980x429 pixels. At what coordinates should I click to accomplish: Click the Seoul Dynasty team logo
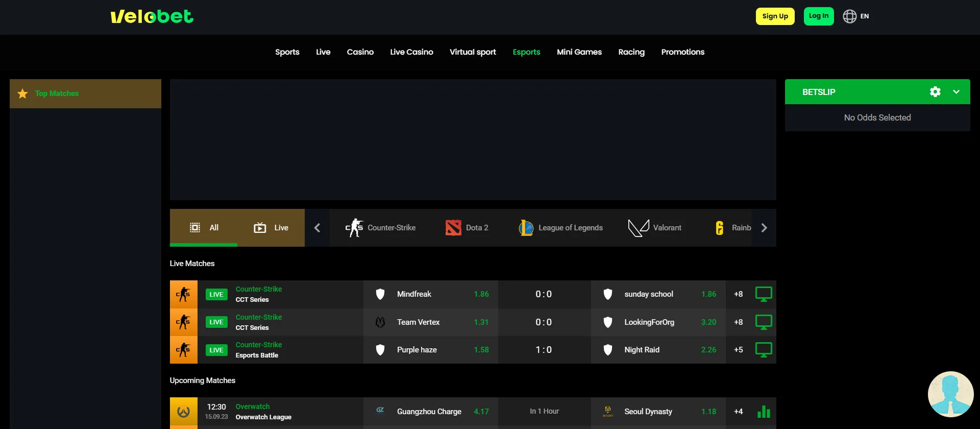pyautogui.click(x=608, y=411)
